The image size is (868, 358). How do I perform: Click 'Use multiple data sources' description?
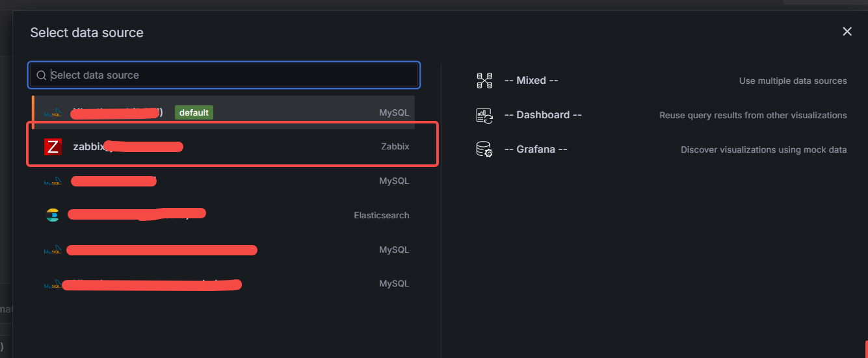[793, 81]
